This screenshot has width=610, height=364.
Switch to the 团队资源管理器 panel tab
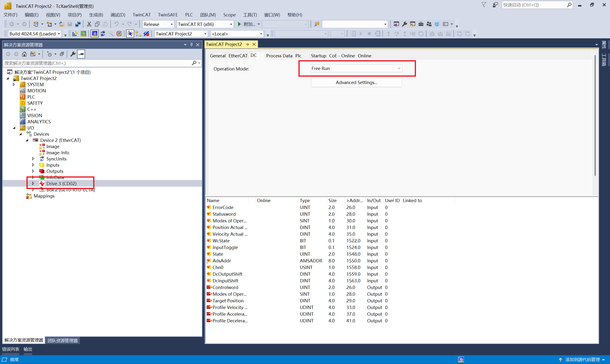pos(63,340)
